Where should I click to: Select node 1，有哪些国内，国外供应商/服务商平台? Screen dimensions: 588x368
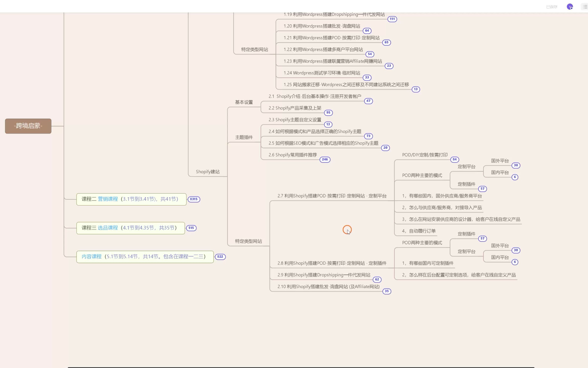coord(442,196)
